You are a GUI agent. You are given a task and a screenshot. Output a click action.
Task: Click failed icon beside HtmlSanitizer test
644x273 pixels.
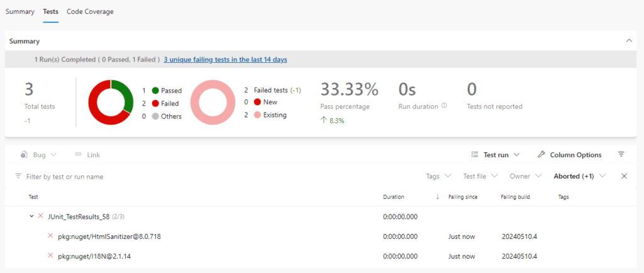click(50, 236)
